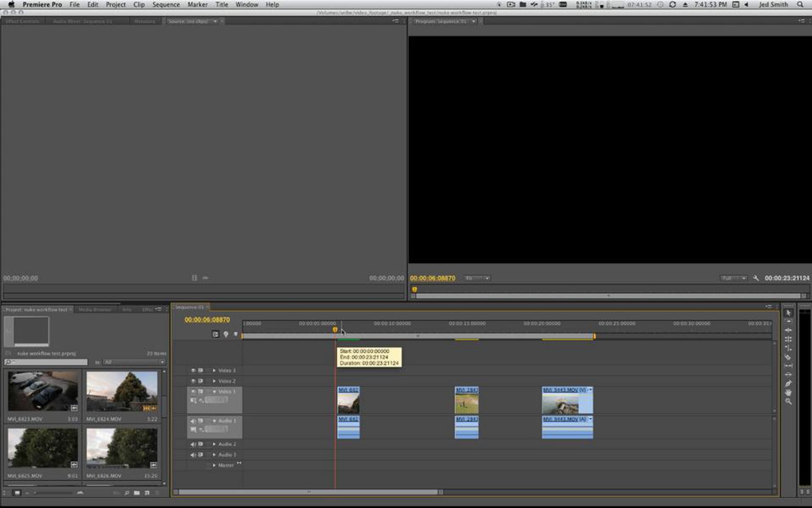Screen dimensions: 812x508
Task: Select the Selection arrow tool
Action: (788, 313)
